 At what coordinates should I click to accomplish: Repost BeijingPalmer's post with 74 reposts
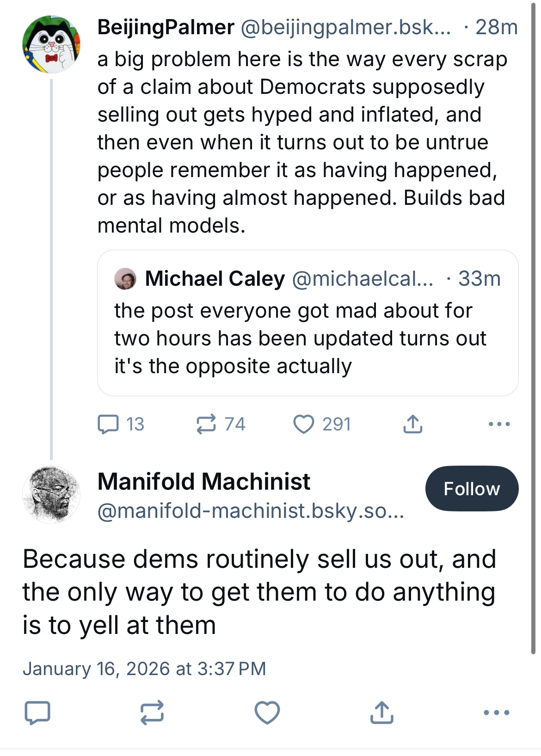(206, 424)
